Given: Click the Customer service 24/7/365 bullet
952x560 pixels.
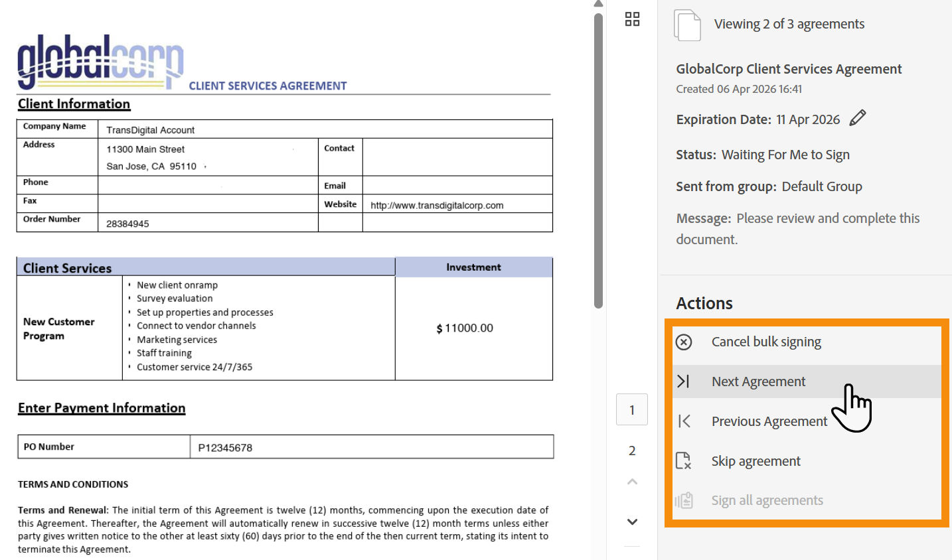Looking at the screenshot, I should 195,367.
